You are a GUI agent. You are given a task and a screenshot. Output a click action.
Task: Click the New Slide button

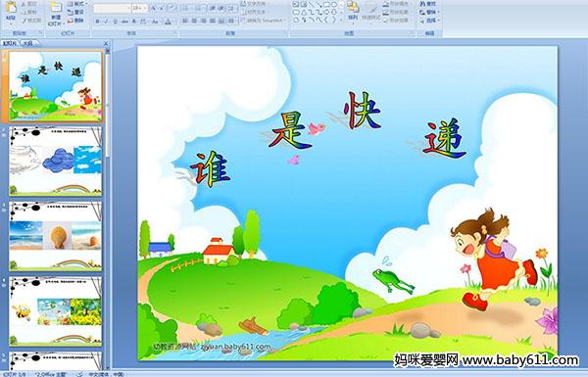coord(56,14)
